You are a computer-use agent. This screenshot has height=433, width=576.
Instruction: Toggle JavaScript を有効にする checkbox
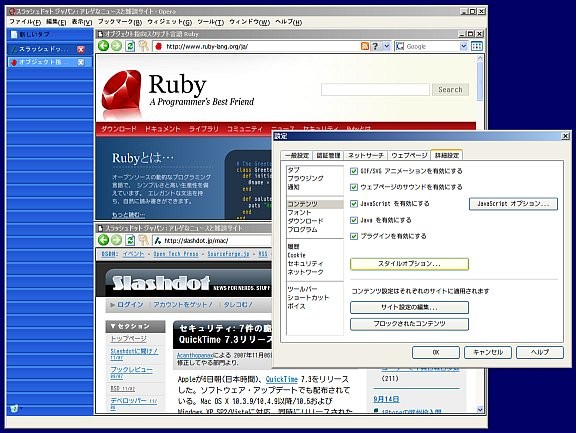pos(354,203)
